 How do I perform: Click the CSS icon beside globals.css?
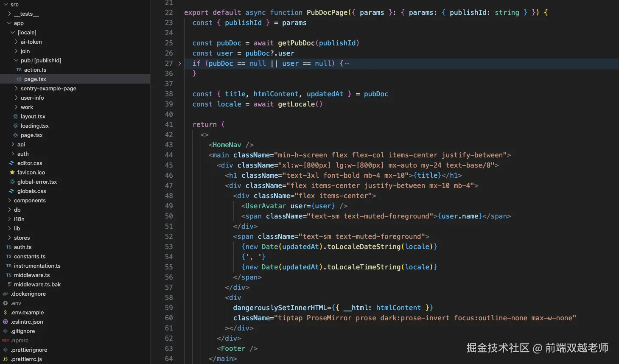11,191
